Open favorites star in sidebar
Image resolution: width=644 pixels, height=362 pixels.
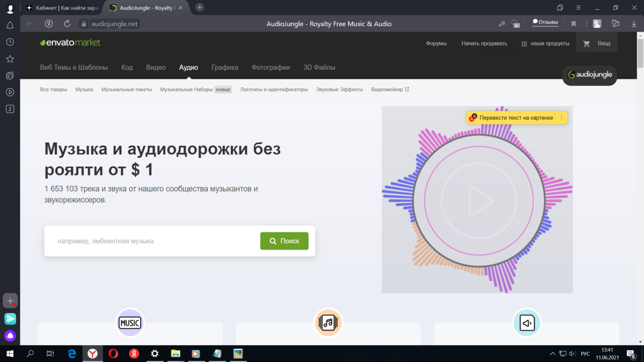(10, 59)
